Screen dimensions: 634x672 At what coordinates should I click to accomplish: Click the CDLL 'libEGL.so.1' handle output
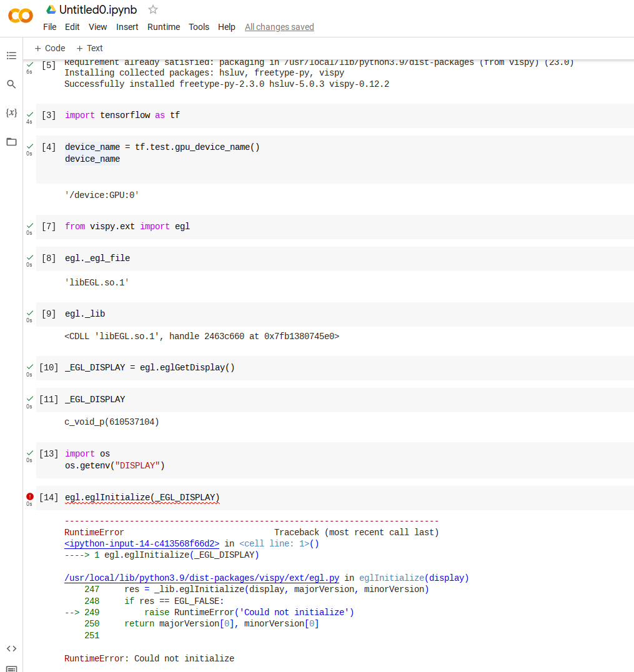pyautogui.click(x=202, y=337)
